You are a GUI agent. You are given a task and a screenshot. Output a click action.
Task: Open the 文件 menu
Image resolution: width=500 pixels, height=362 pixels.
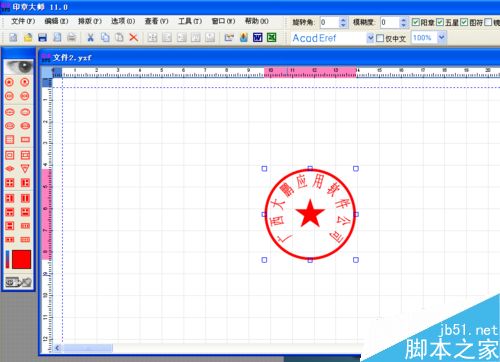[23, 21]
